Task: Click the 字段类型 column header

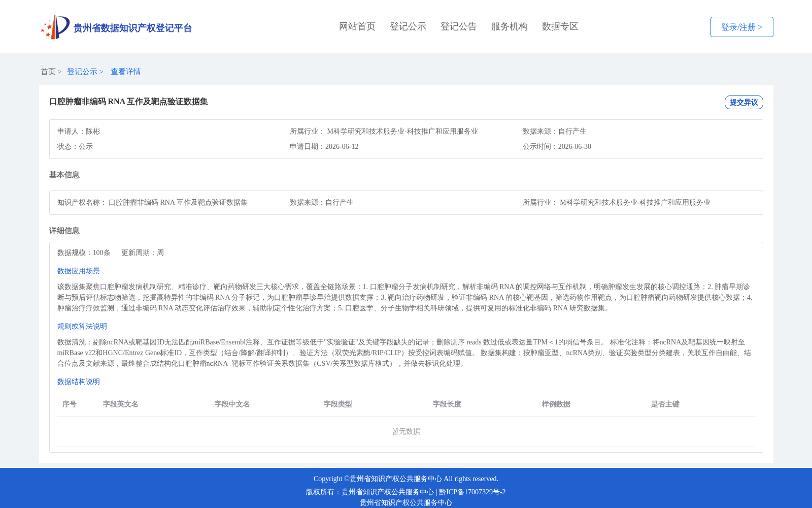Action: pyautogui.click(x=338, y=404)
